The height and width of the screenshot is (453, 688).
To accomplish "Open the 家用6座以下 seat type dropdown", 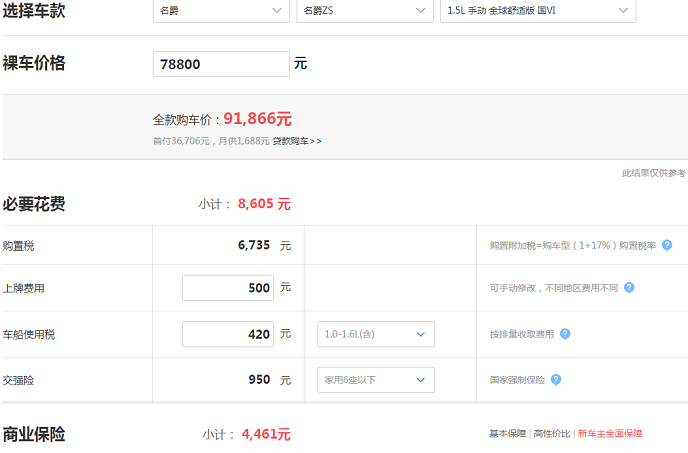I will (x=376, y=380).
